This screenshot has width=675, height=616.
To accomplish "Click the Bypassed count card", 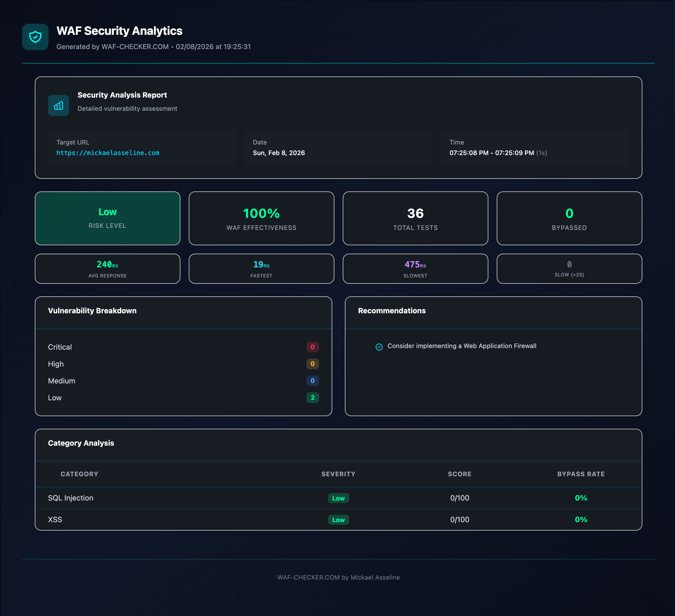I will pyautogui.click(x=569, y=218).
